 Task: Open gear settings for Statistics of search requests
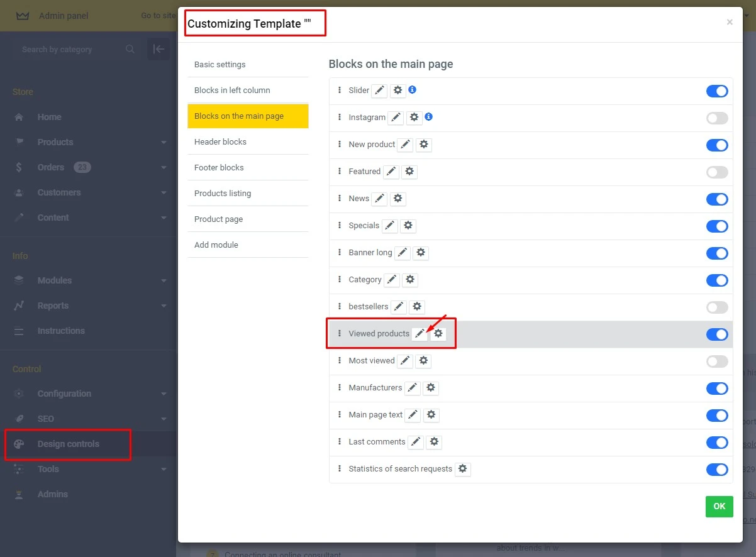[463, 469]
